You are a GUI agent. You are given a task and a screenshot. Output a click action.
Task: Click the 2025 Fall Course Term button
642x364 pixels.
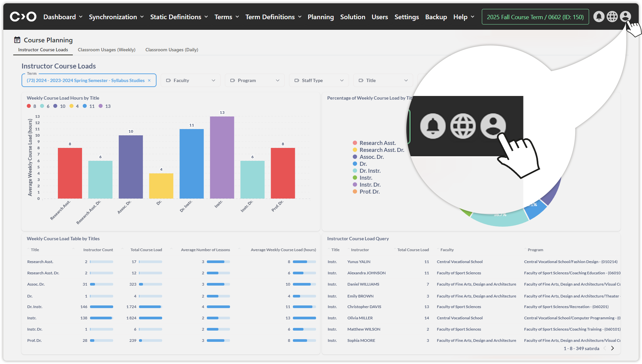[x=535, y=17]
